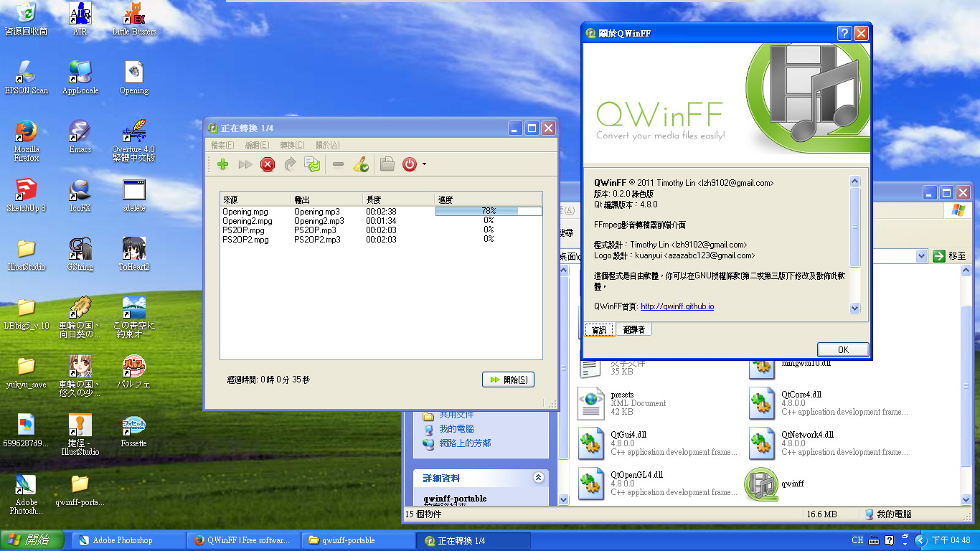The height and width of the screenshot is (551, 980).
Task: Select the PS2OP.mpg source entry
Action: tap(243, 230)
